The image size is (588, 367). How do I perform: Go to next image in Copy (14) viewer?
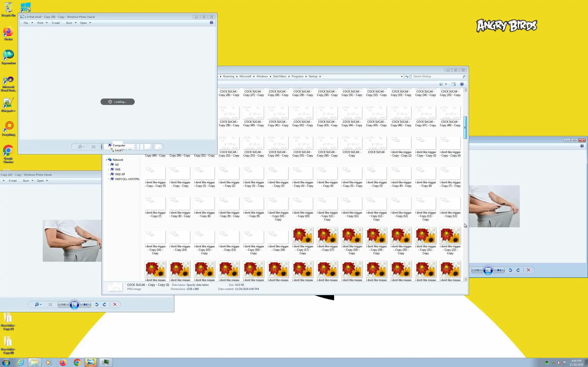pos(85,304)
